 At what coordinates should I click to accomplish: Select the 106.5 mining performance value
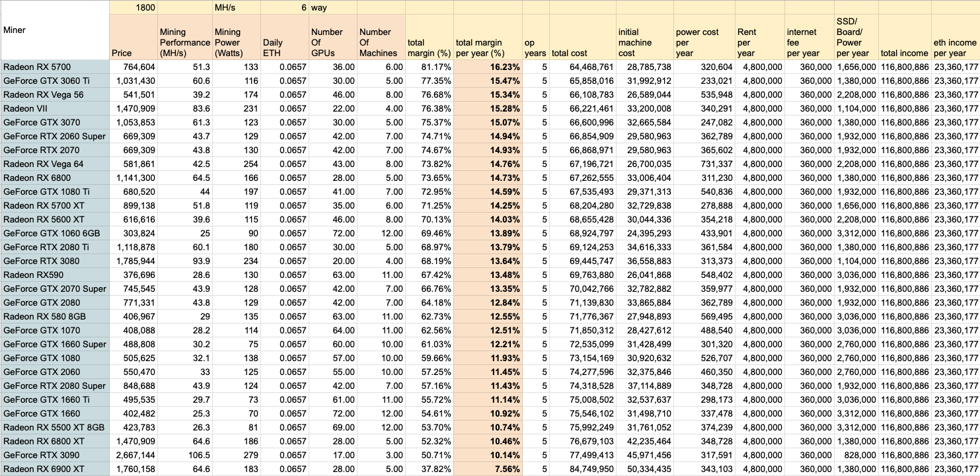[x=184, y=455]
